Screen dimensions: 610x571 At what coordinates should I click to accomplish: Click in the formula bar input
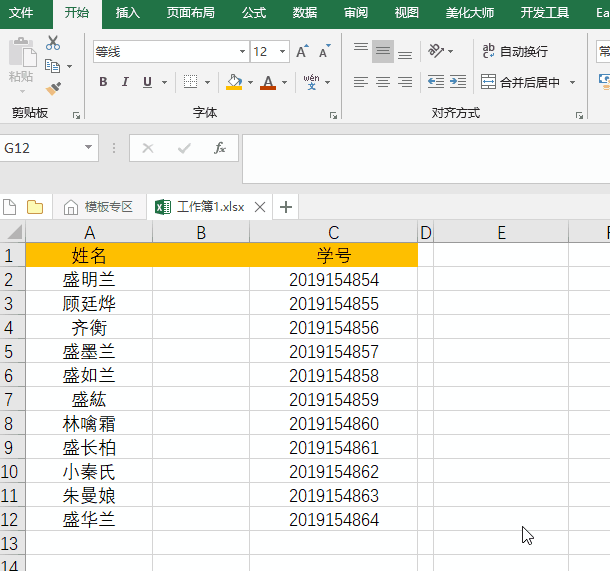[x=426, y=159]
